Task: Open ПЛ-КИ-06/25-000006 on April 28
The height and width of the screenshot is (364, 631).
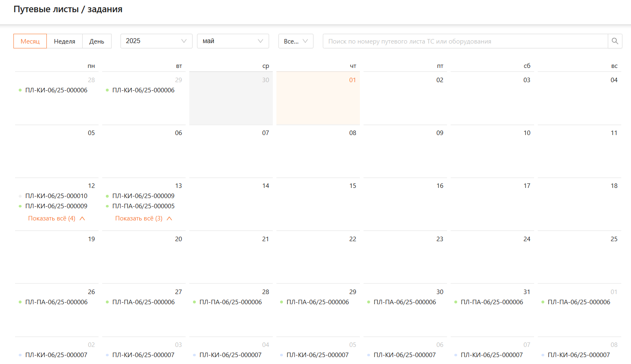Action: point(56,90)
